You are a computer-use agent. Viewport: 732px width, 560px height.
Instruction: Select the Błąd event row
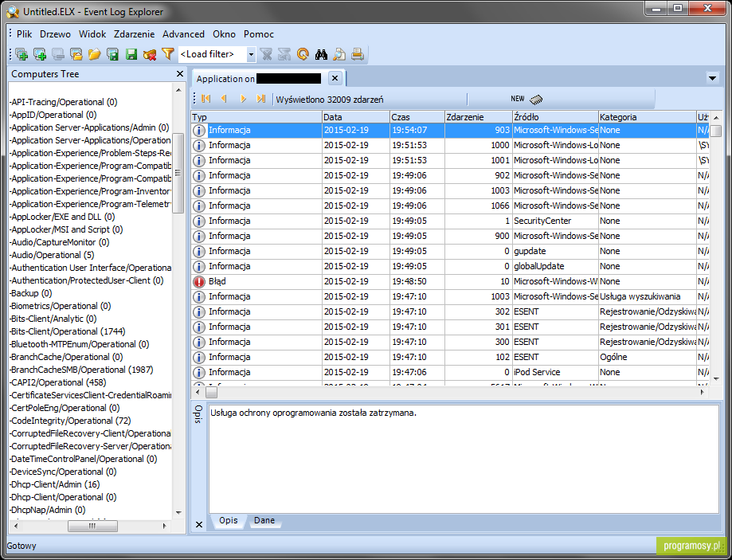point(450,281)
